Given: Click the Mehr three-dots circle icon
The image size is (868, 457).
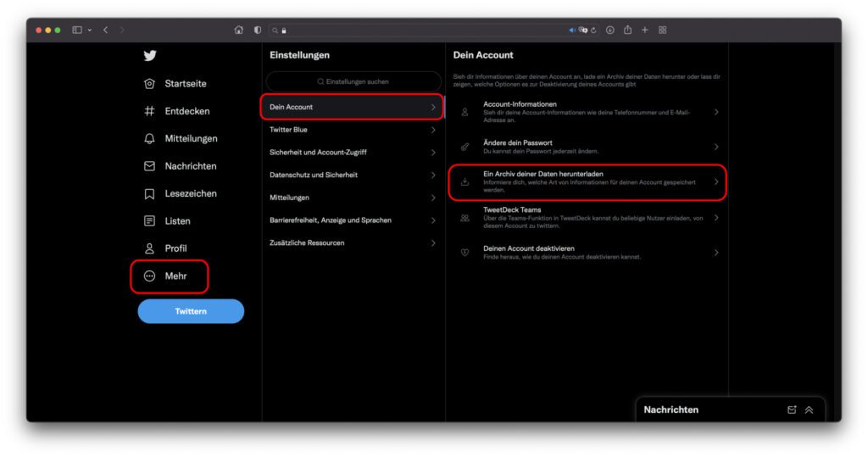Looking at the screenshot, I should pyautogui.click(x=149, y=276).
